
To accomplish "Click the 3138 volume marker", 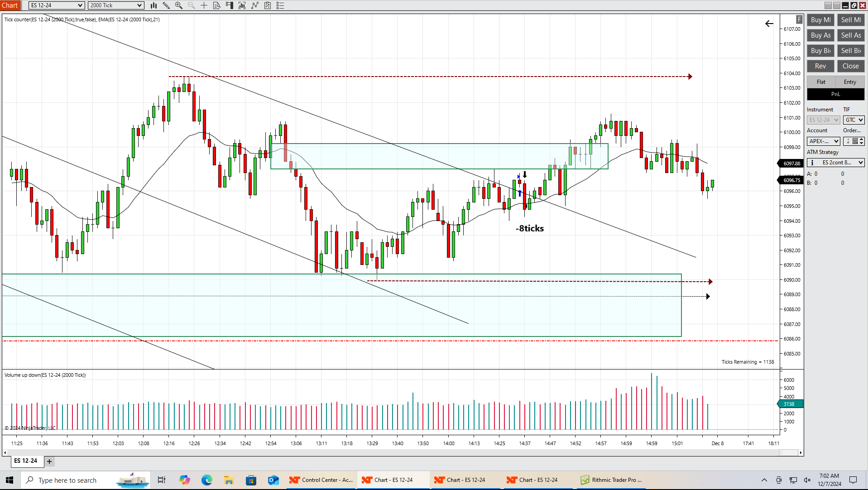I will point(791,404).
